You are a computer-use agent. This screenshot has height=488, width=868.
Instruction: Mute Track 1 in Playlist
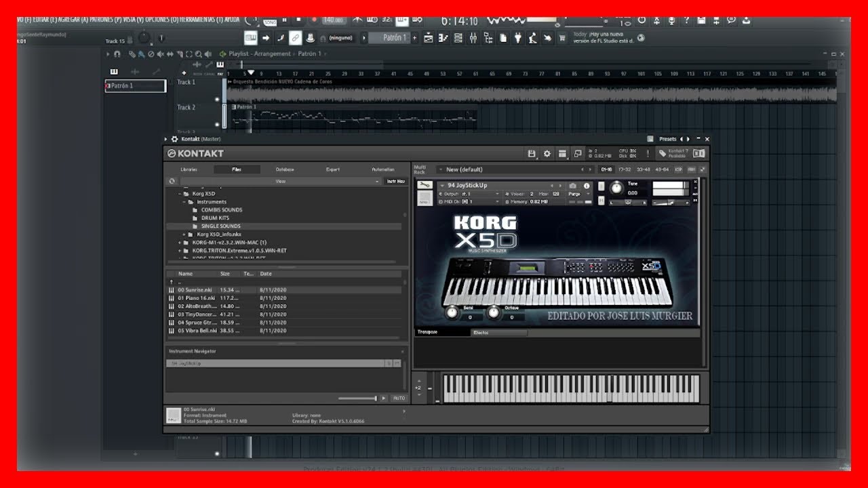pos(217,100)
